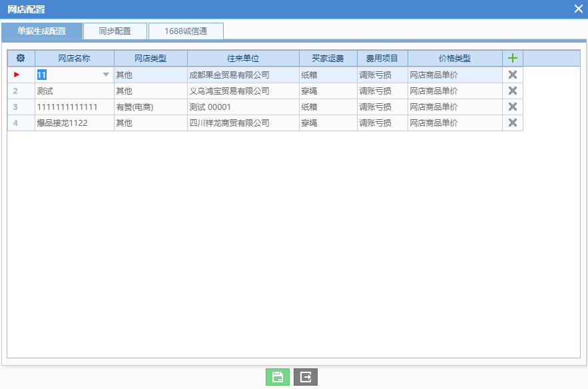
Task: Exit dialog using the gray exit icon
Action: 306,377
